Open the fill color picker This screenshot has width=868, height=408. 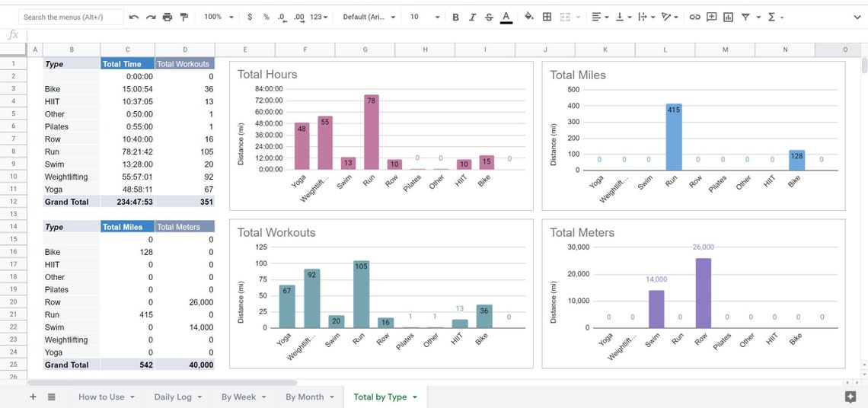click(529, 17)
